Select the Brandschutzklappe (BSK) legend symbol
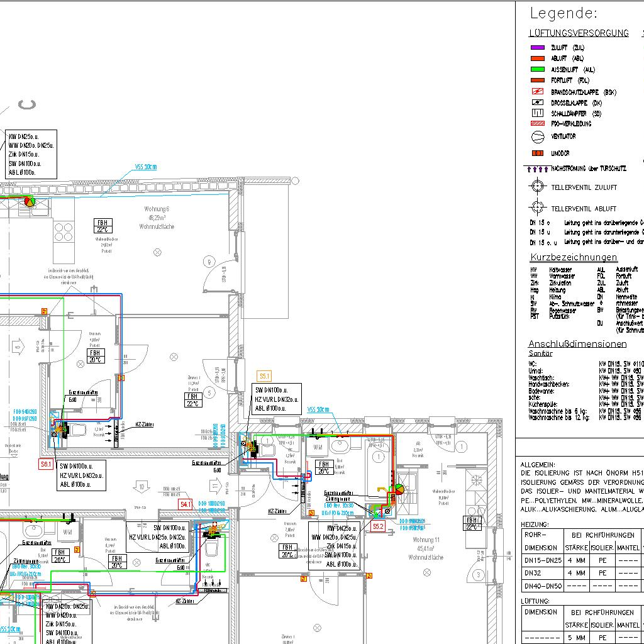The height and width of the screenshot is (644, 644). [x=537, y=92]
